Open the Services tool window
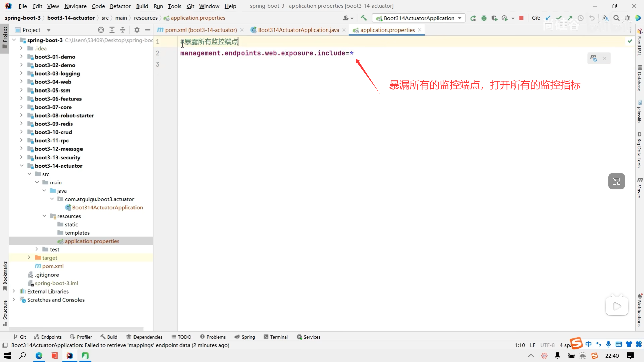The height and width of the screenshot is (362, 644). [x=308, y=337]
